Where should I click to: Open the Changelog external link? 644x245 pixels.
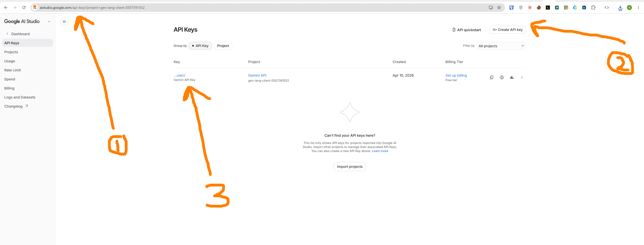pos(16,106)
